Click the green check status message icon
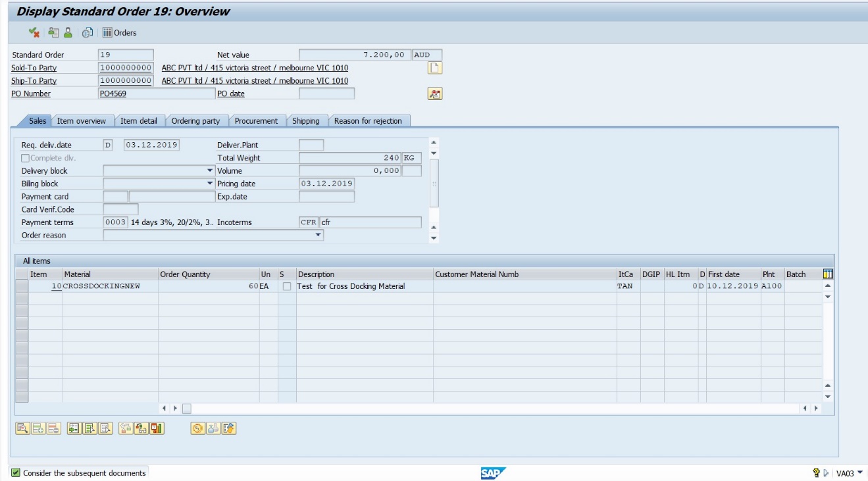This screenshot has height=481, width=868. coord(15,472)
